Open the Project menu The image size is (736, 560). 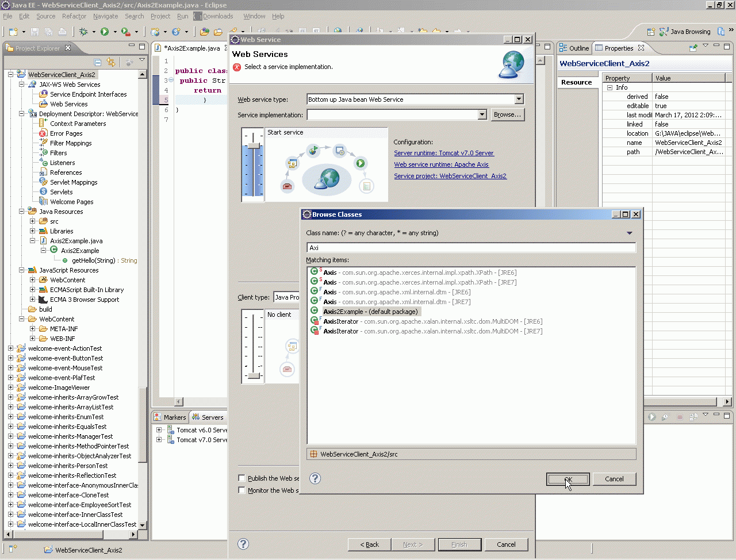(160, 16)
